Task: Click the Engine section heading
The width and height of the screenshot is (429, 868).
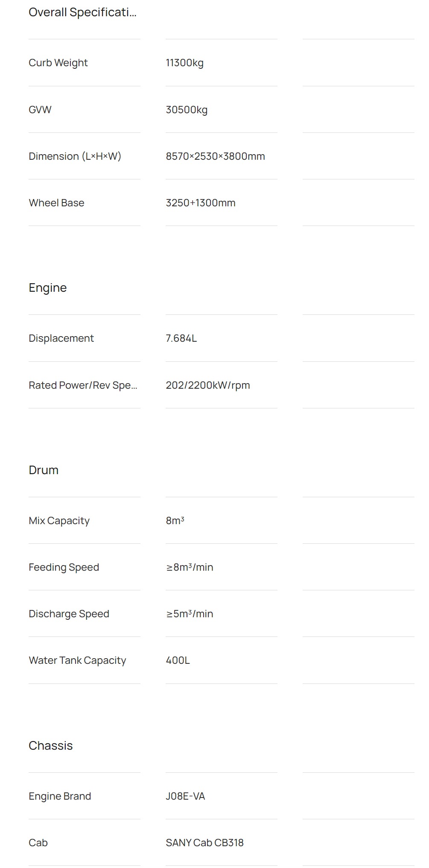Action: [48, 288]
